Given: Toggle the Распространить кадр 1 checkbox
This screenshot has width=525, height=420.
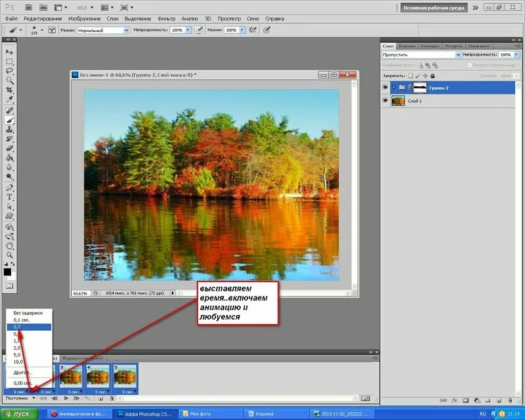Looking at the screenshot, I should click(x=470, y=65).
